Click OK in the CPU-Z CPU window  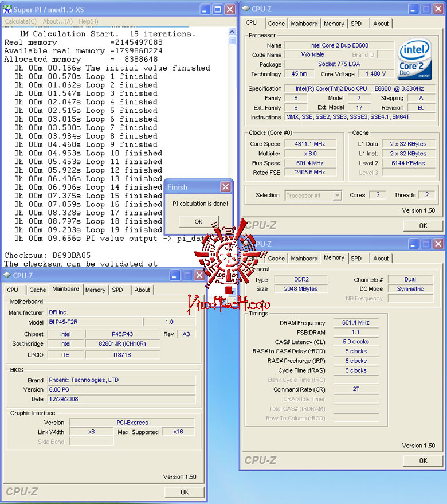pyautogui.click(x=424, y=226)
